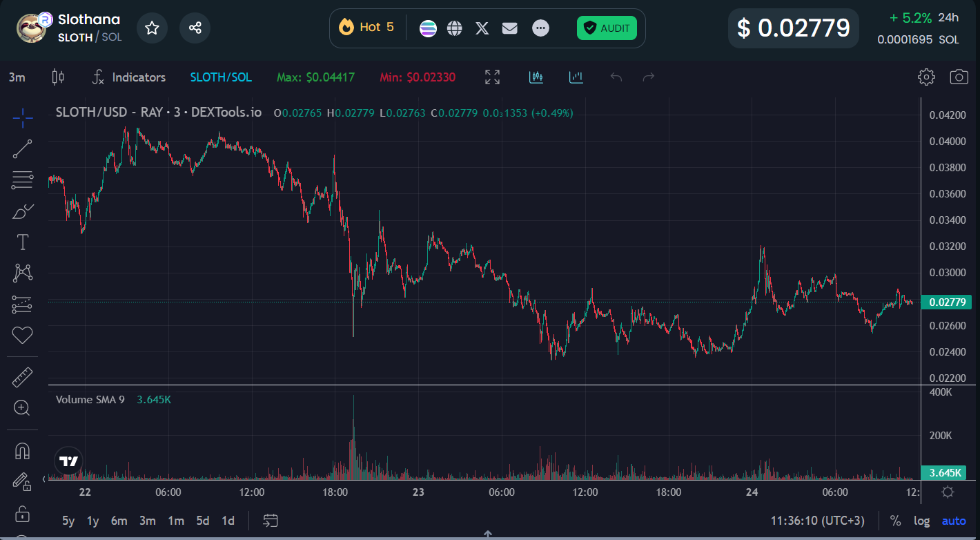
Task: Set bottom range to 3m
Action: pyautogui.click(x=147, y=521)
